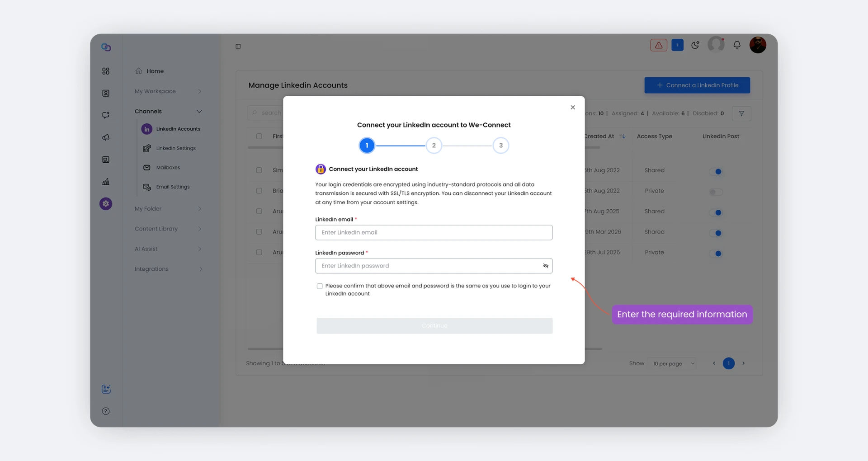Click the Continue button

pyautogui.click(x=434, y=326)
